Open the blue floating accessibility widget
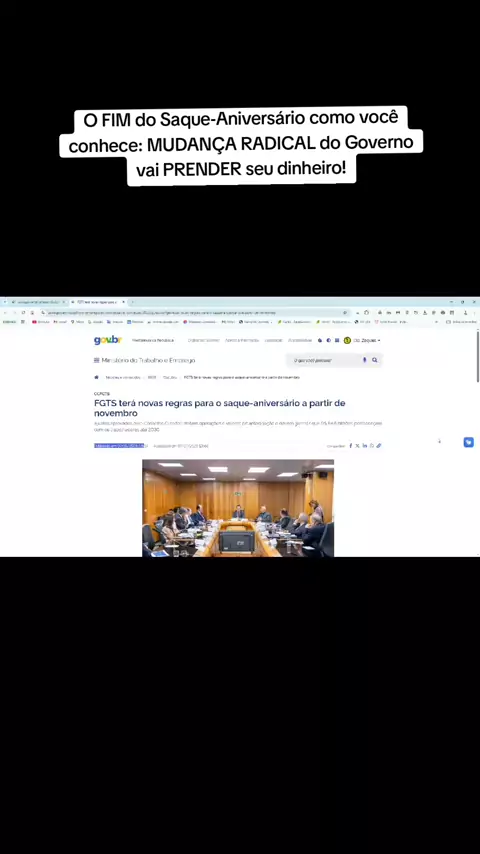The height and width of the screenshot is (854, 480). (x=469, y=442)
